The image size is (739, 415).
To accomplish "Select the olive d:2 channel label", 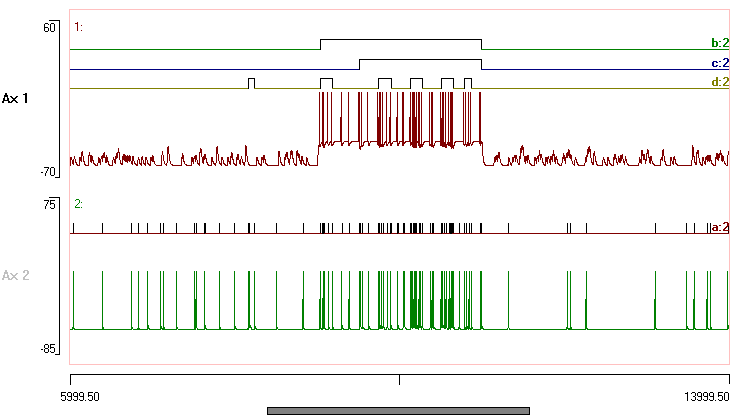I will coord(719,82).
